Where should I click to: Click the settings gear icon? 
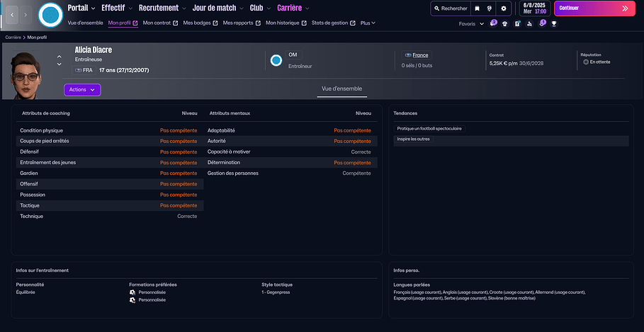point(504,8)
